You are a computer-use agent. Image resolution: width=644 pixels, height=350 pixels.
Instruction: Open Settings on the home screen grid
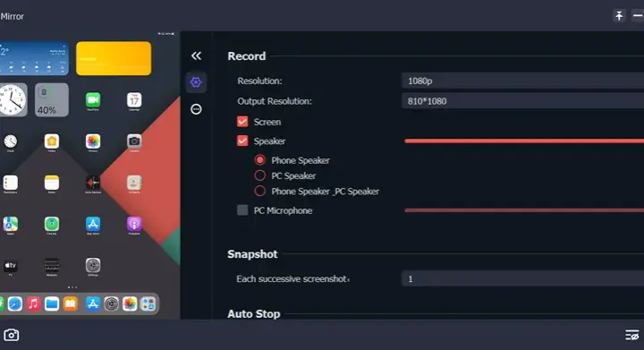tap(93, 265)
